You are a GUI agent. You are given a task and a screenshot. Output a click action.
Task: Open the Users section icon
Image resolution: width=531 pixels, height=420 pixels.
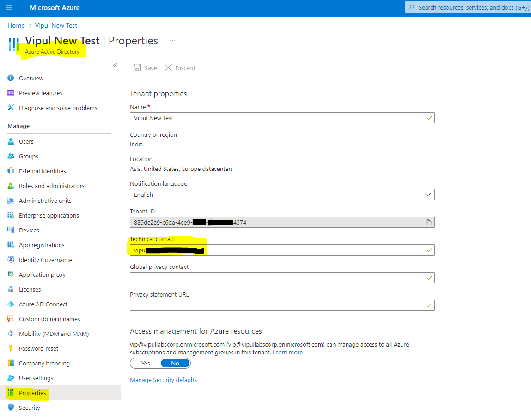coord(11,141)
